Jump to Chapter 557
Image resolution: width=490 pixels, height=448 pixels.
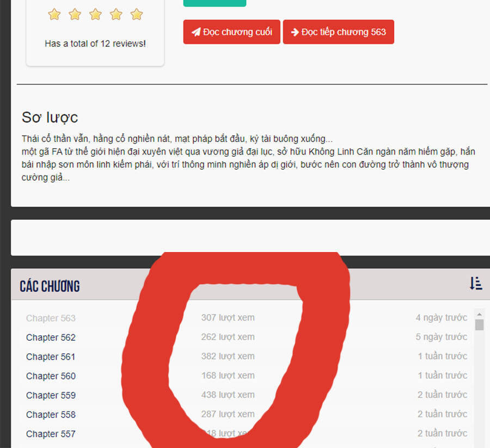click(51, 434)
